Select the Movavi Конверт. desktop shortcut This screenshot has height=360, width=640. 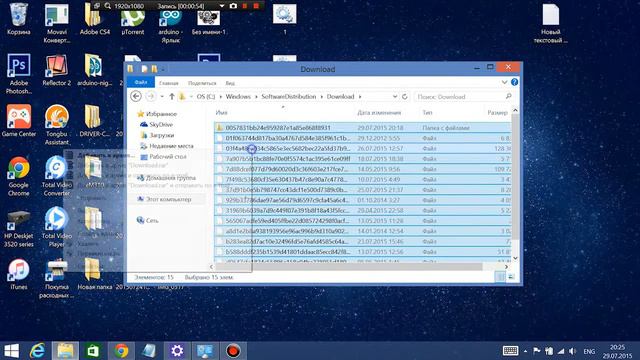[x=57, y=23]
